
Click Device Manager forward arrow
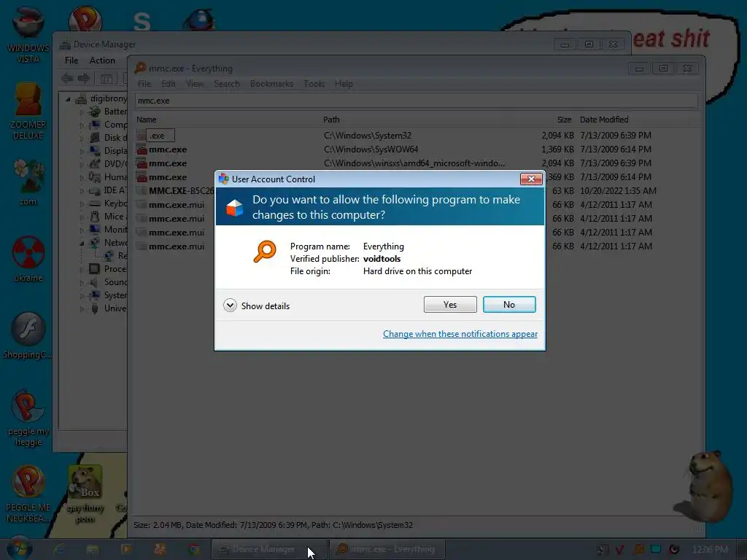[x=84, y=78]
